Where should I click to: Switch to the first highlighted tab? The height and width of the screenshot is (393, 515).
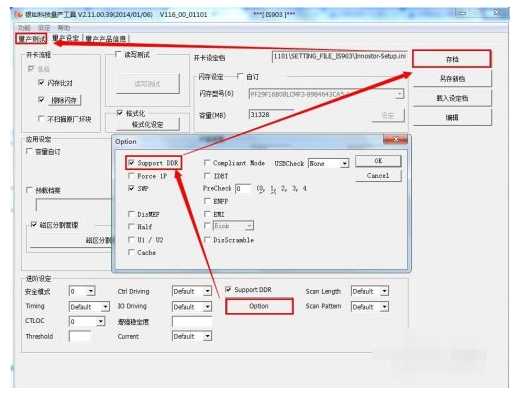tap(31, 39)
